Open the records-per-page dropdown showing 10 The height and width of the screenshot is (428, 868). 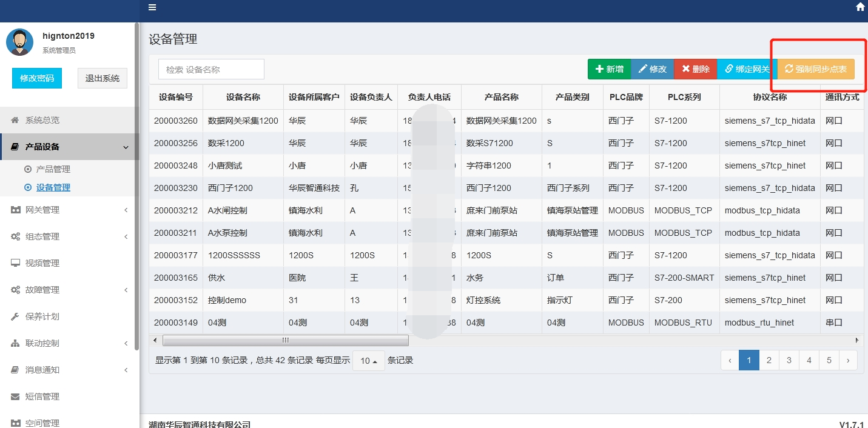[368, 360]
